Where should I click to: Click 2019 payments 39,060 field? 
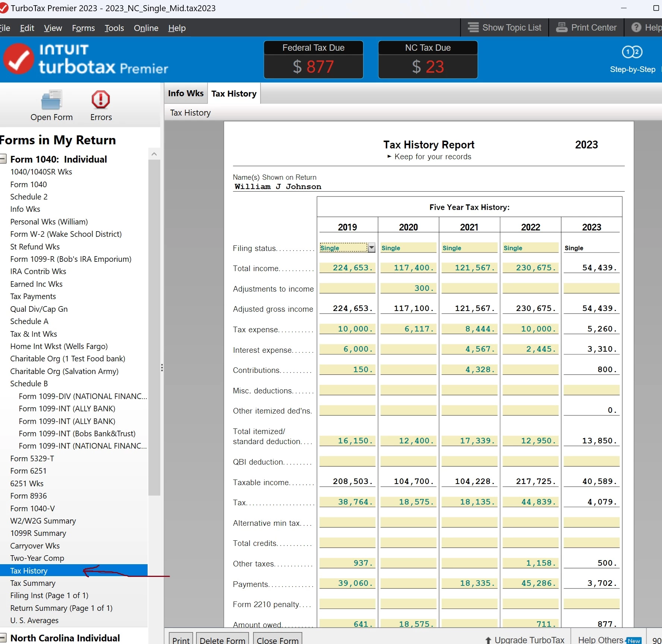pos(347,583)
